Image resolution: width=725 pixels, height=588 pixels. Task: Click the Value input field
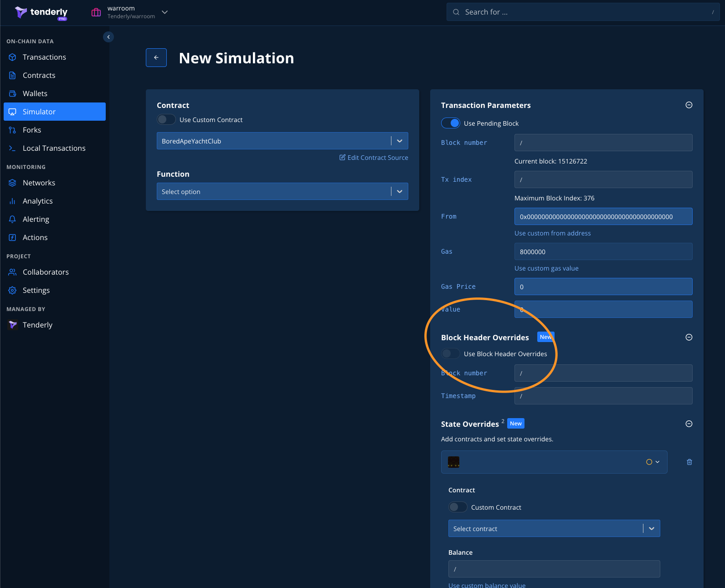coord(603,309)
